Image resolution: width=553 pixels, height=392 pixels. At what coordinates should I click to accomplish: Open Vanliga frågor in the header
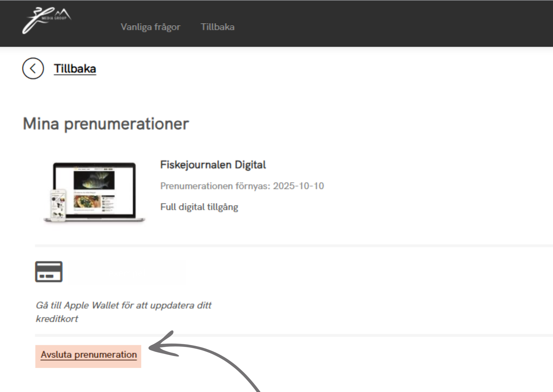(150, 27)
